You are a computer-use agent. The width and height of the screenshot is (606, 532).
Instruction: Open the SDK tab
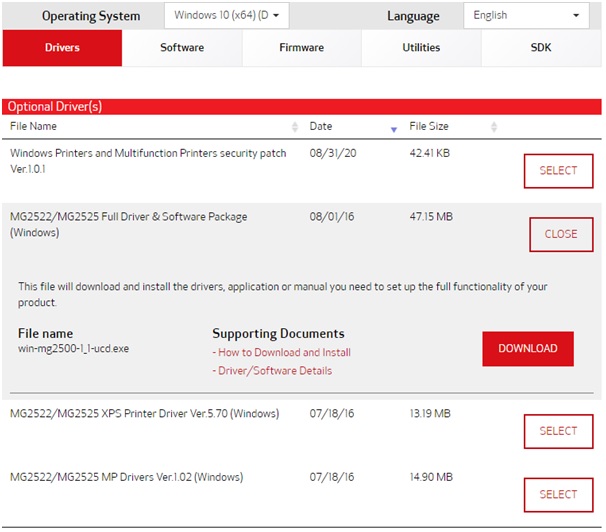541,48
